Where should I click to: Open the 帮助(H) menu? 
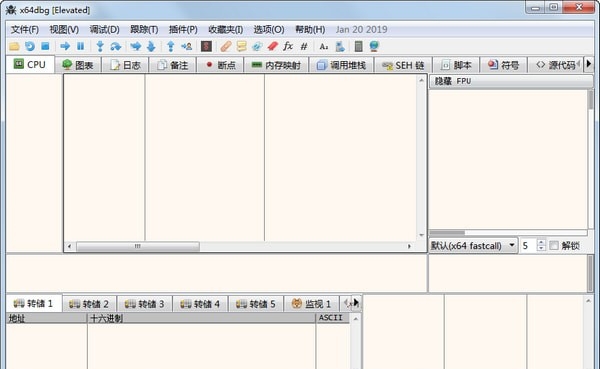[x=310, y=29]
